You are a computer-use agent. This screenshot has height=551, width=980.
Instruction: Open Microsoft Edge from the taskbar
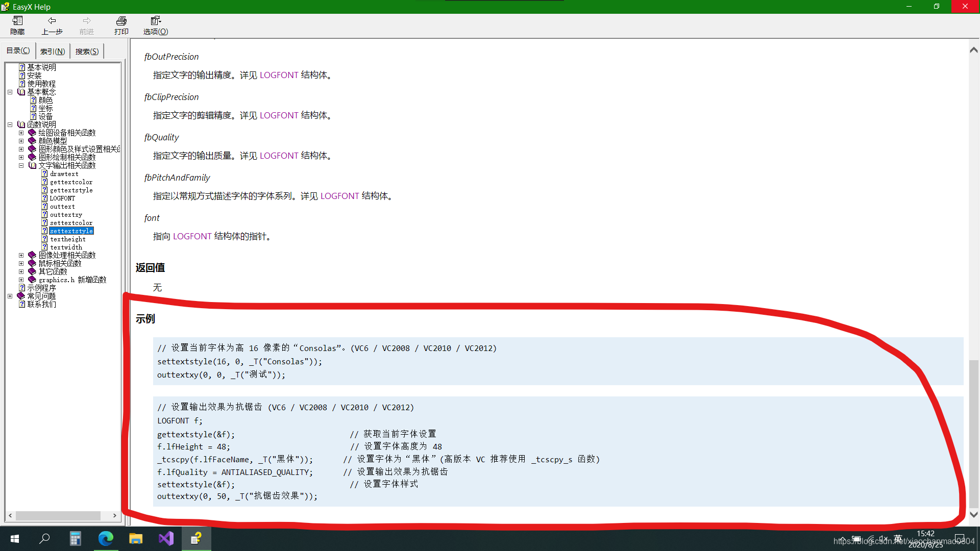click(x=106, y=538)
